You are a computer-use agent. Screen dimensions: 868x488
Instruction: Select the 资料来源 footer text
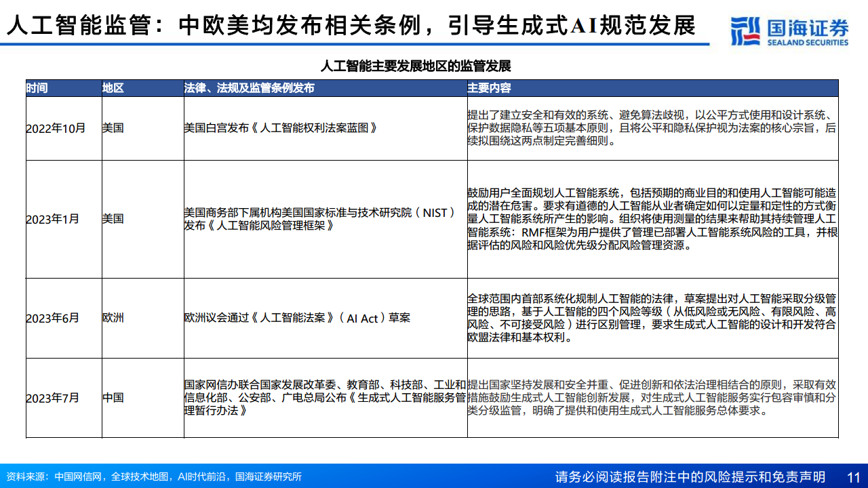pyautogui.click(x=153, y=476)
